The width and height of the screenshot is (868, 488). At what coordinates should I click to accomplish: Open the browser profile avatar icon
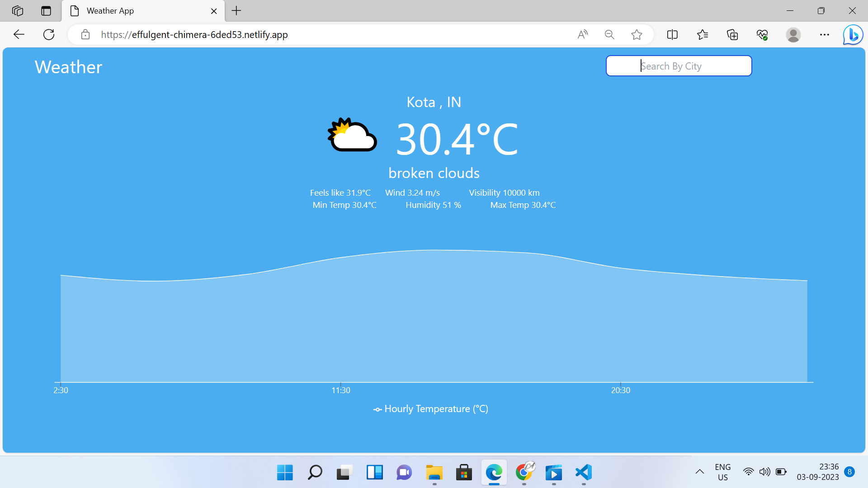pos(794,34)
